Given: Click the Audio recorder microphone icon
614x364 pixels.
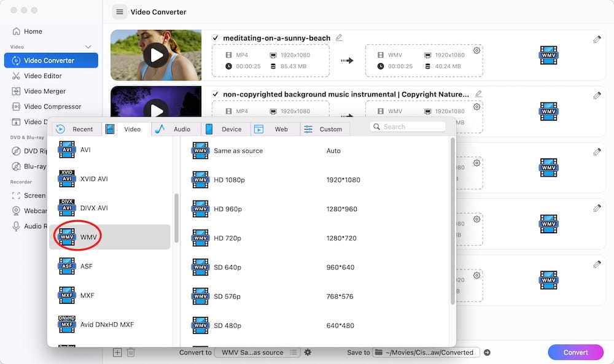Looking at the screenshot, I should point(16,227).
